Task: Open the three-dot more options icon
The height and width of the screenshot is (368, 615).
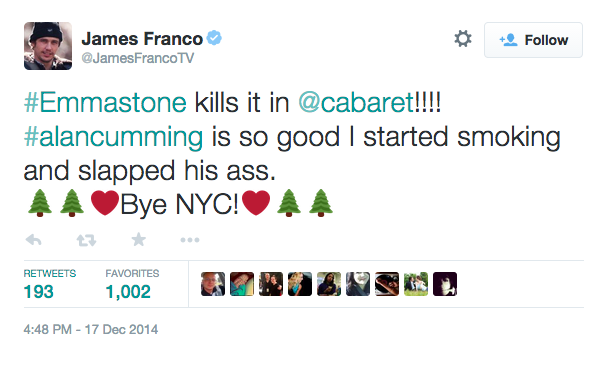Action: (x=190, y=240)
